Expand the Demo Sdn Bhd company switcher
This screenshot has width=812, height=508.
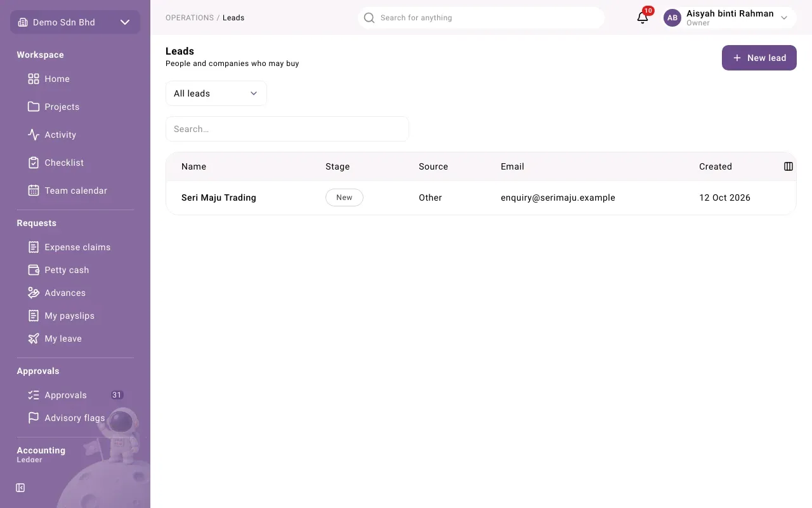(x=75, y=22)
